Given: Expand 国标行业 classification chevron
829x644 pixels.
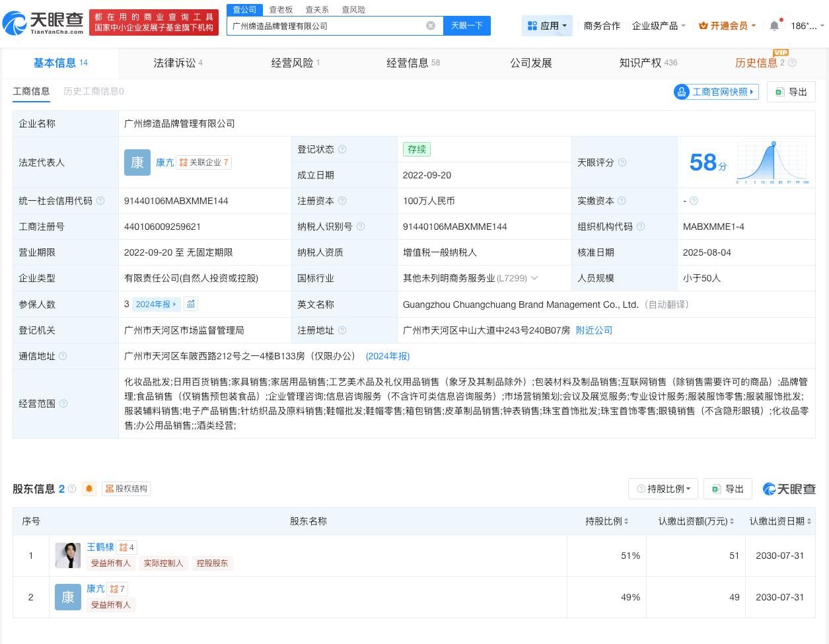Looking at the screenshot, I should 534,278.
